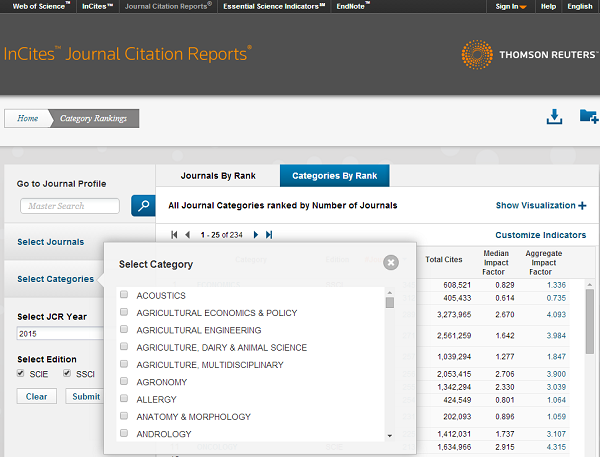Open EndNote menu item
This screenshot has width=600, height=457.
pyautogui.click(x=353, y=6)
